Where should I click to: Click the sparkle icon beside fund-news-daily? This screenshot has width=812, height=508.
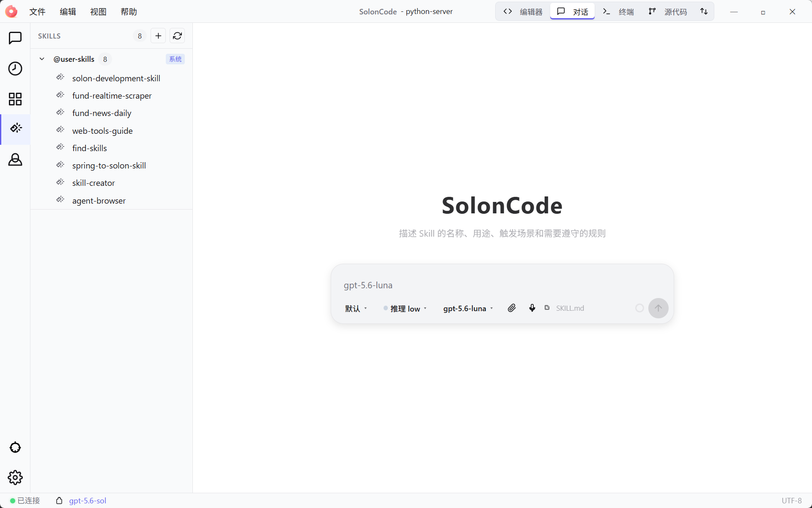point(60,112)
